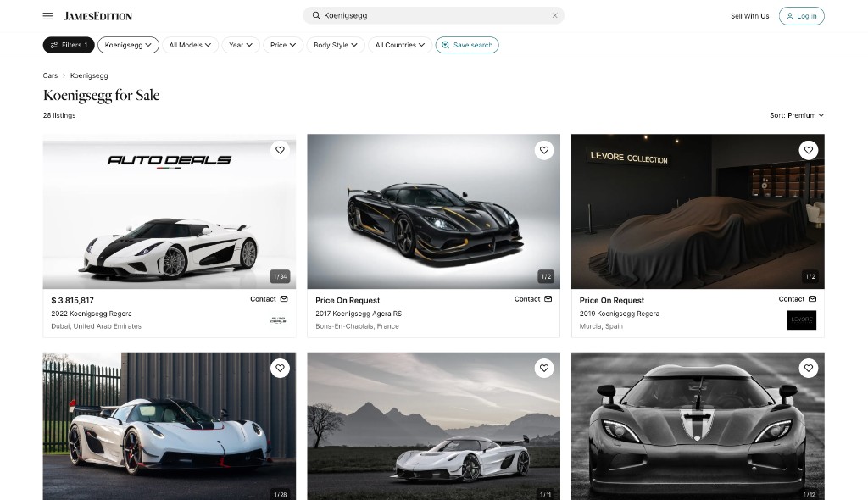Click the Contact envelope icon for the Dubai Regera
868x500 pixels.
(283, 298)
